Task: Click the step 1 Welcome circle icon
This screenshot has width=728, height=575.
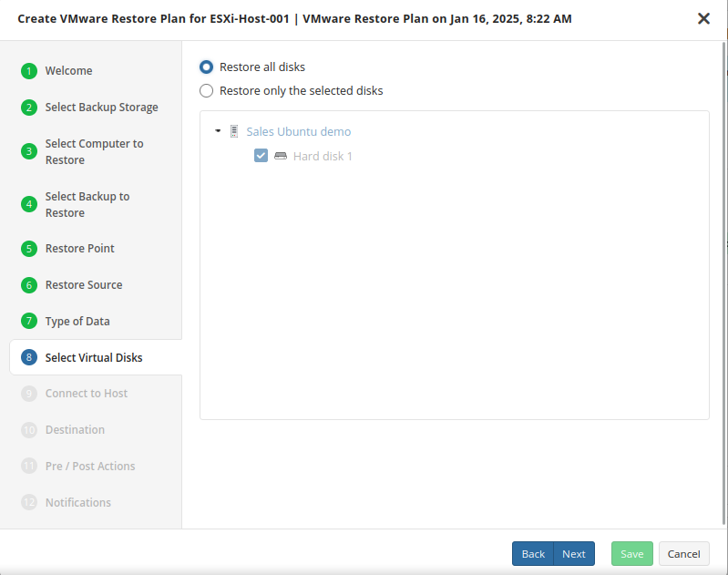Action: tap(29, 71)
